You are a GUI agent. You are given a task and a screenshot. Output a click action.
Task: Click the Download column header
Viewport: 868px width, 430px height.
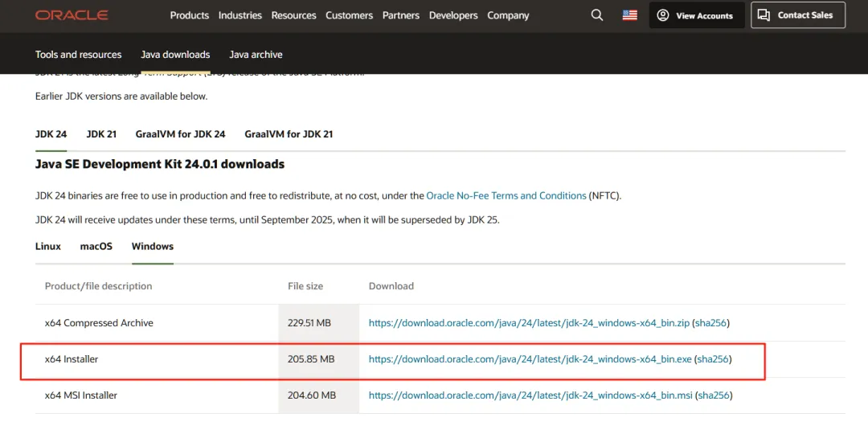391,286
